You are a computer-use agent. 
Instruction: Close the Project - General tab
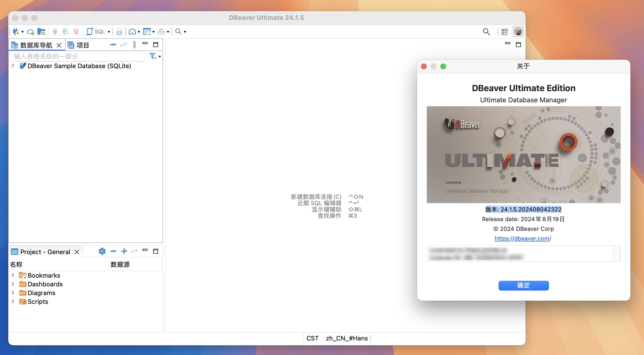point(77,252)
